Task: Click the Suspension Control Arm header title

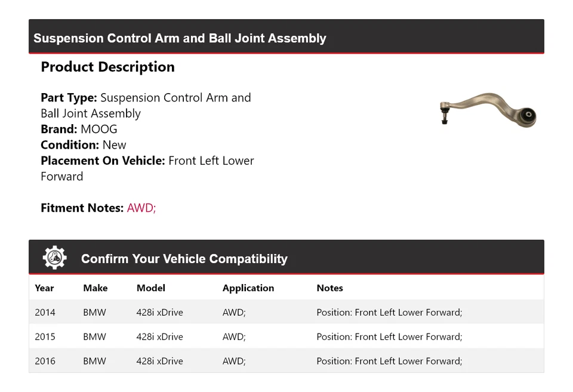Action: pyautogui.click(x=180, y=38)
